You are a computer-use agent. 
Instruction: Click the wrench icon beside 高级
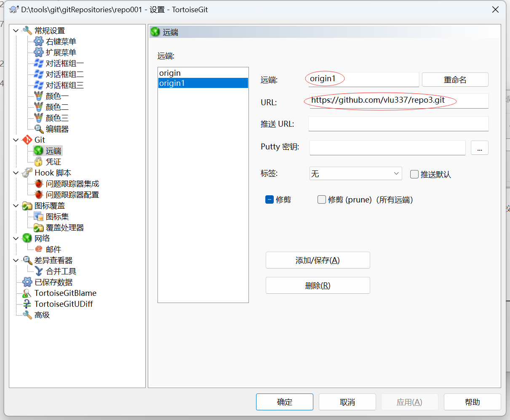coord(27,315)
